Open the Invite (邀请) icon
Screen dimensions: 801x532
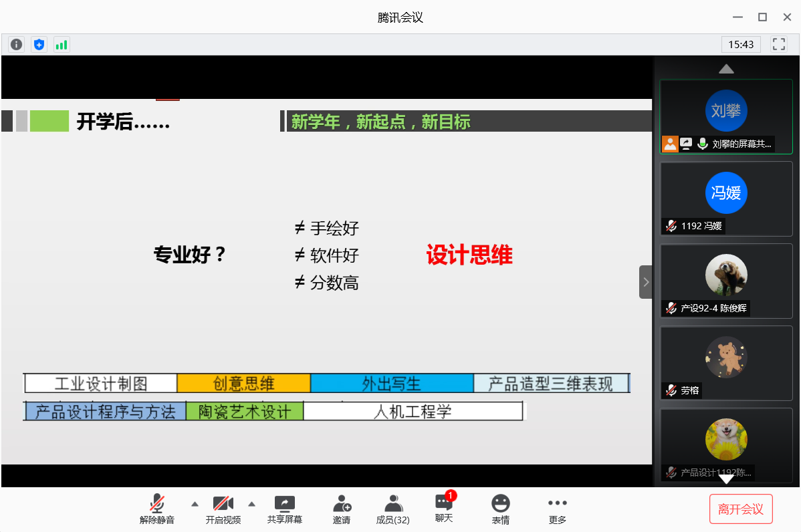pyautogui.click(x=342, y=509)
